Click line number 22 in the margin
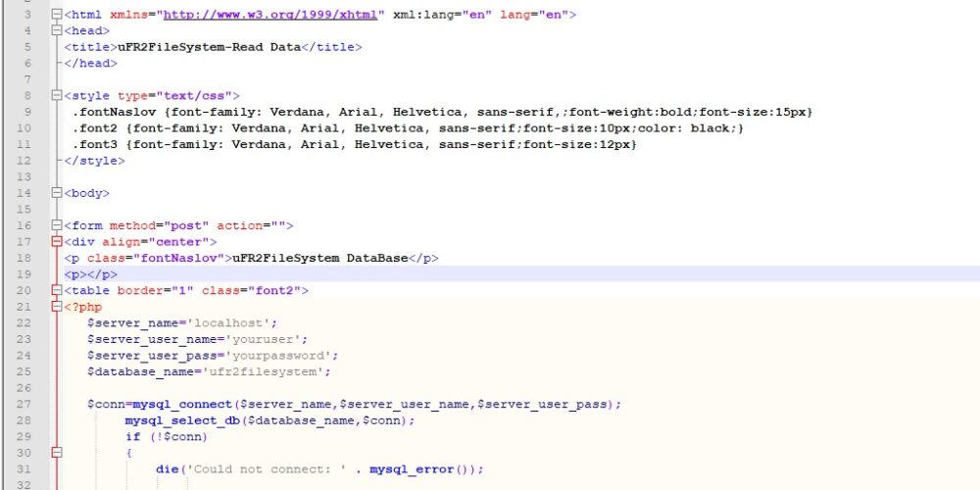 tap(24, 323)
